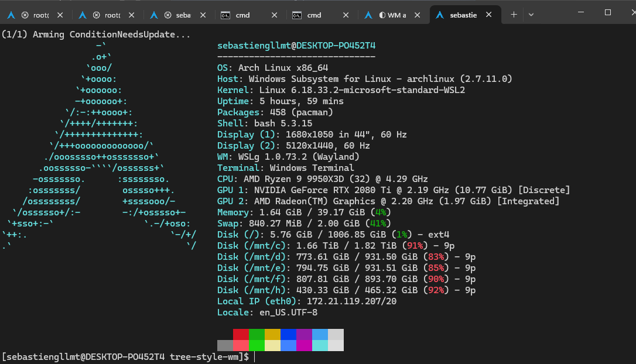Open the new-tab profiles dropdown chevron
The image size is (636, 364).
pos(531,15)
